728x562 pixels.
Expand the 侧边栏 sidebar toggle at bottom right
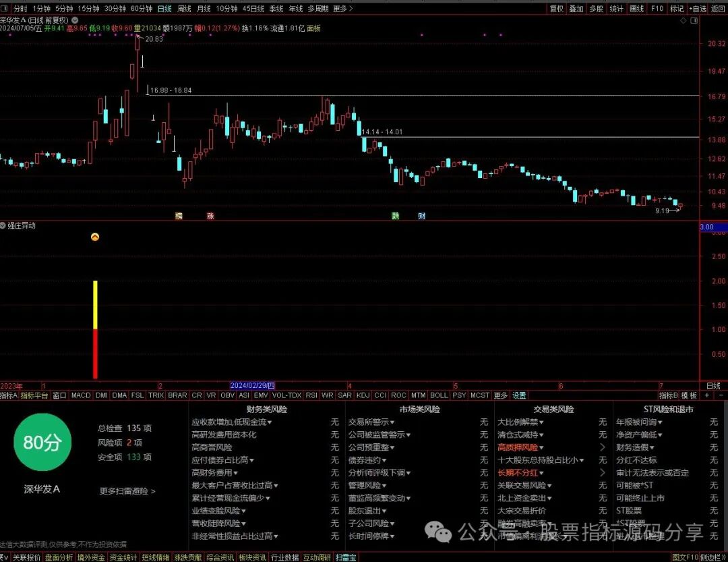click(x=712, y=557)
